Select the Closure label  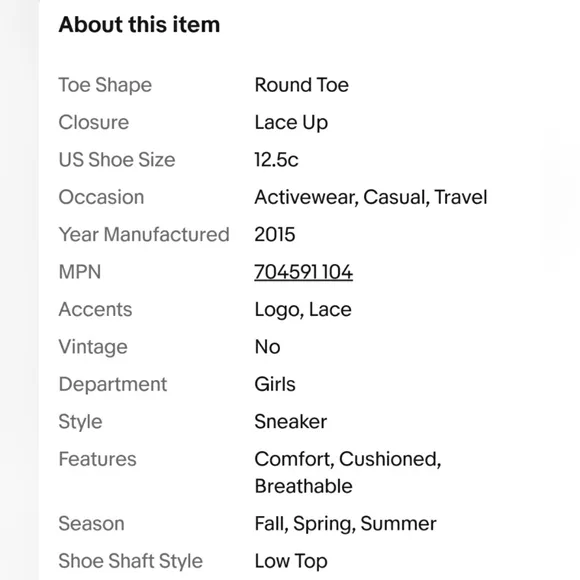(x=94, y=122)
